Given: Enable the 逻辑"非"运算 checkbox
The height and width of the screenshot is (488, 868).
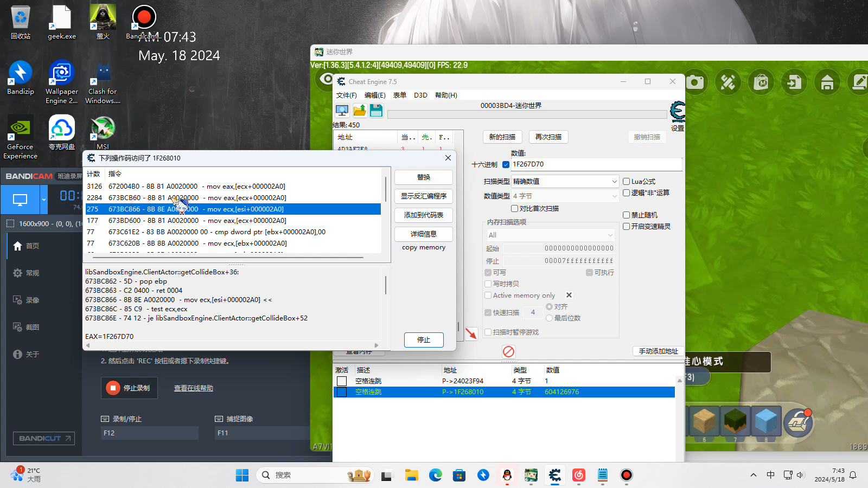Looking at the screenshot, I should pyautogui.click(x=626, y=193).
